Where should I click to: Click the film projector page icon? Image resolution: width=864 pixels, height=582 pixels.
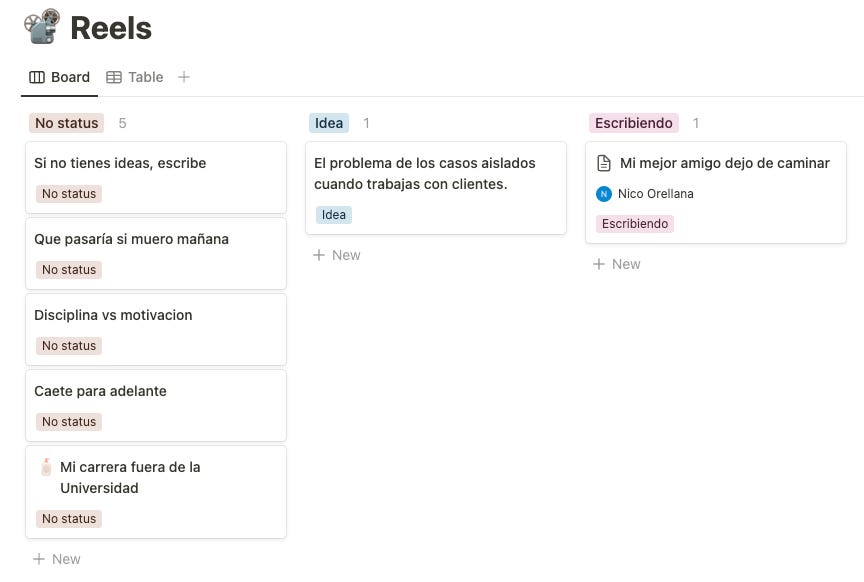click(42, 26)
